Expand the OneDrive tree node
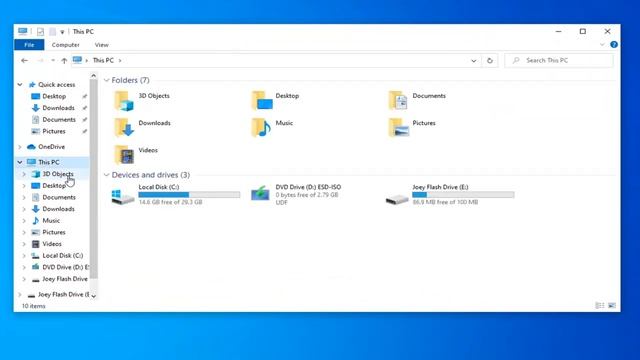 coord(20,147)
